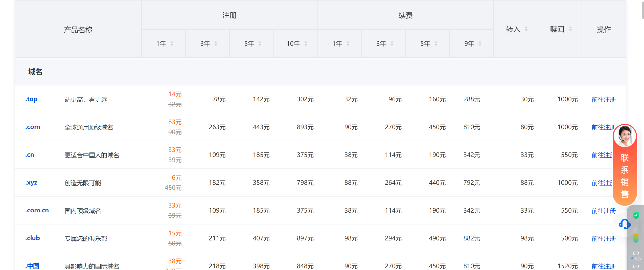This screenshot has width=644, height=270.
Task: Click the 83元 promo price for .com
Action: click(x=175, y=122)
